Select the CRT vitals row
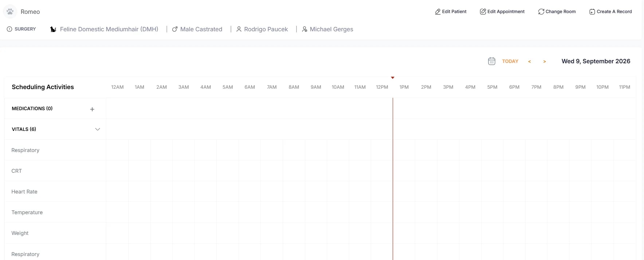This screenshot has width=644, height=260. (x=55, y=171)
